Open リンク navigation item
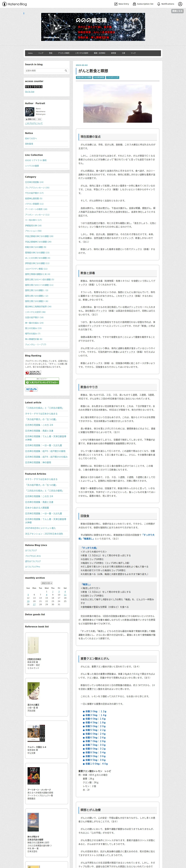Viewport: 186px width, 868px height. click(133, 53)
